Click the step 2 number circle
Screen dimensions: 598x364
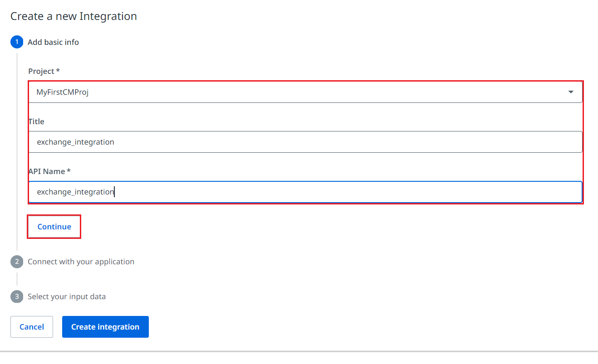(17, 262)
